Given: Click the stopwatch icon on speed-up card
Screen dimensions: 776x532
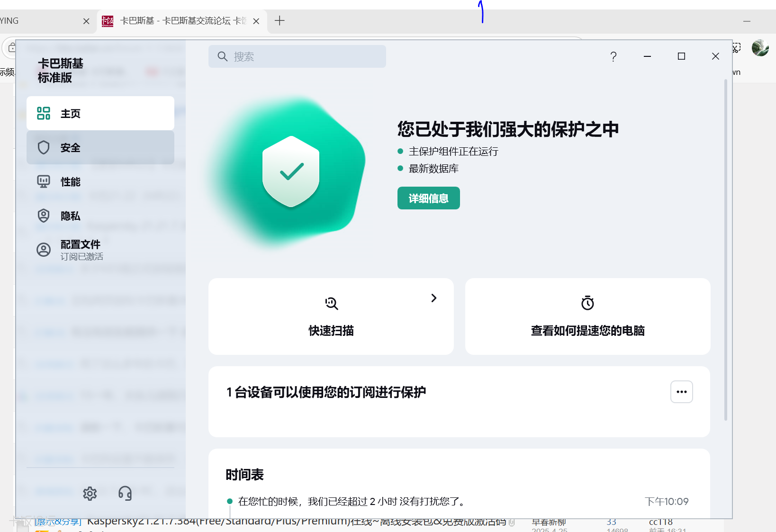Looking at the screenshot, I should click(x=587, y=303).
